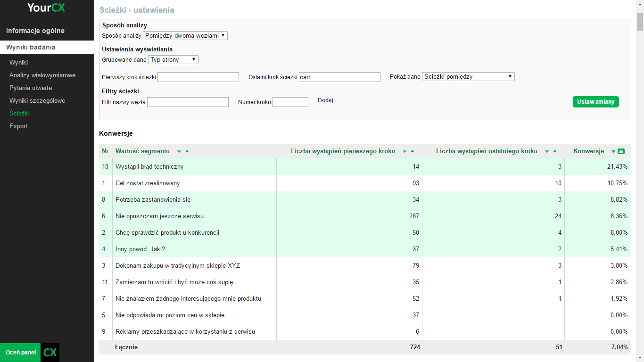Click total first-step count 724
The image size is (644, 362).
pos(414,347)
